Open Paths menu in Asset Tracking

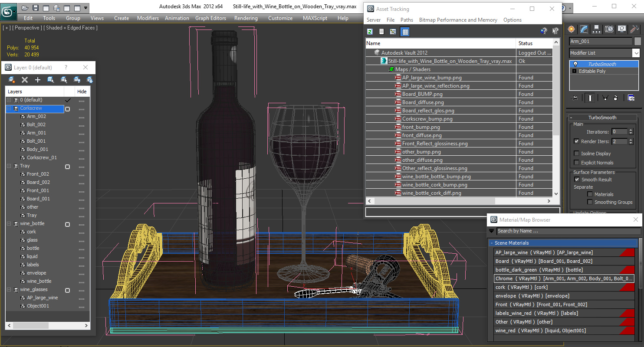pyautogui.click(x=407, y=20)
